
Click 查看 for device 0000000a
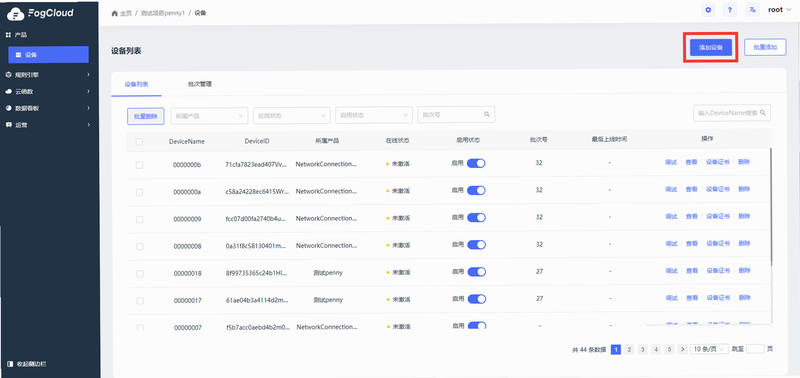tap(691, 189)
